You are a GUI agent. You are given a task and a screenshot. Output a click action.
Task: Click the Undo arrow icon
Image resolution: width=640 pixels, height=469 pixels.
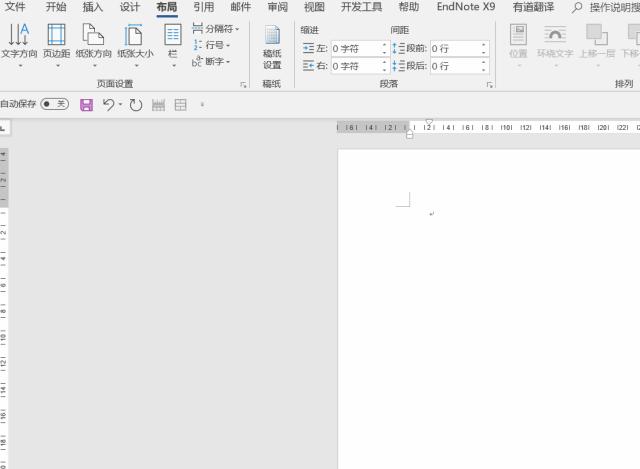(108, 104)
